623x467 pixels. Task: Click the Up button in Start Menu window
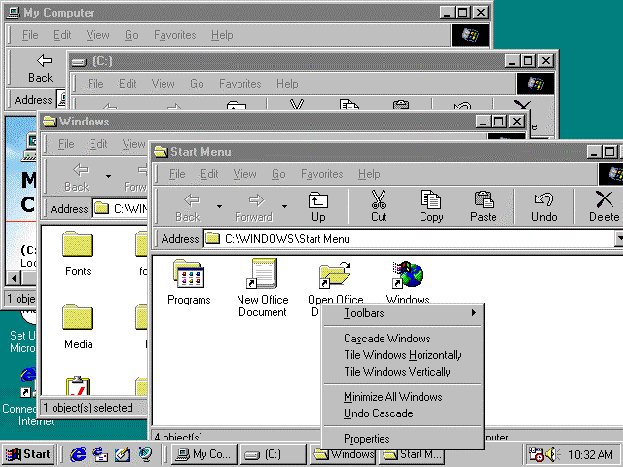[318, 206]
